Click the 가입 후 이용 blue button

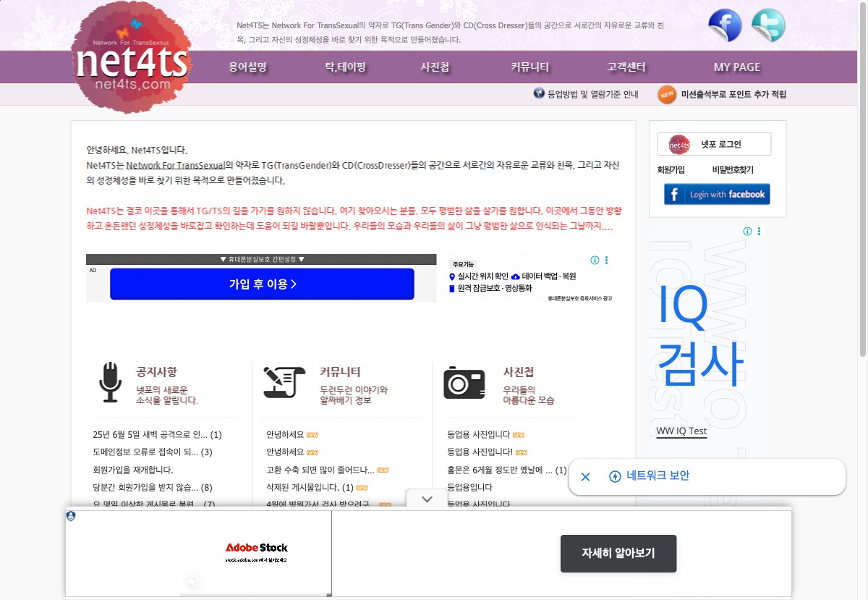262,284
